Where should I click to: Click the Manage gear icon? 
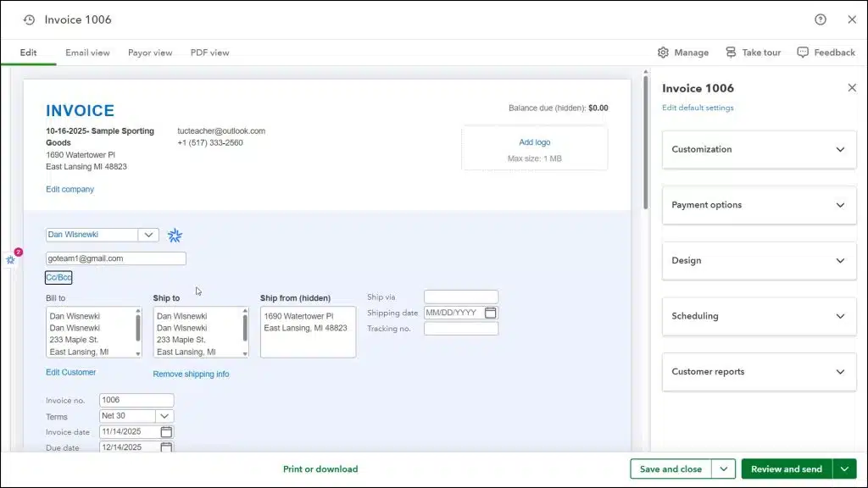pos(663,53)
